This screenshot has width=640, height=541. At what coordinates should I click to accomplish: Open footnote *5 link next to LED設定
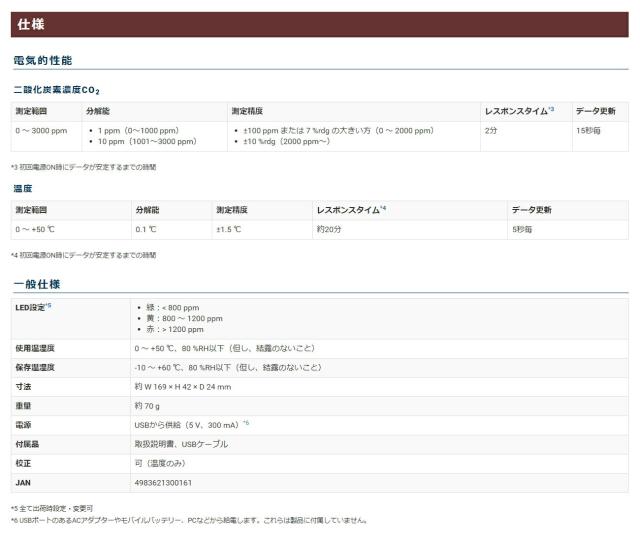48,305
